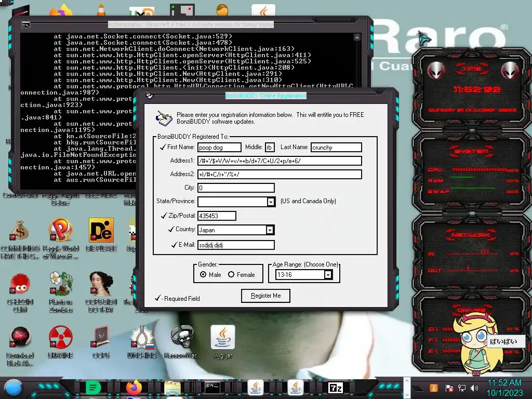Click 'Age Range: (Choose One)' label

click(x=305, y=264)
